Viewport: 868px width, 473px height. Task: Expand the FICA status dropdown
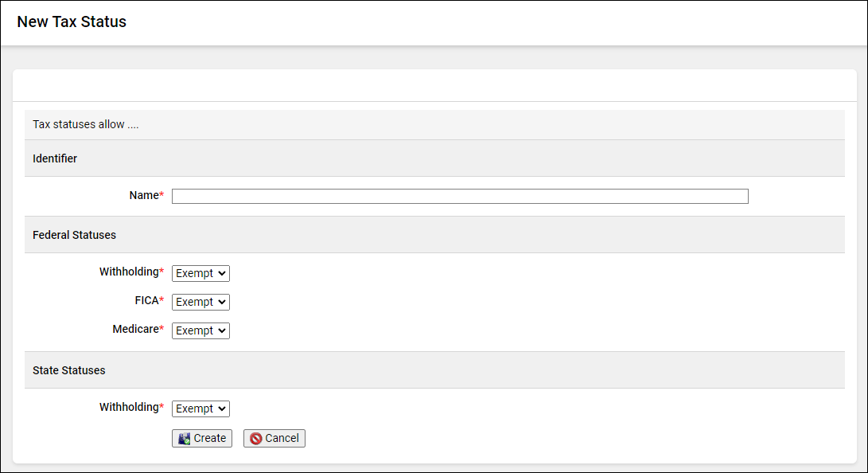200,302
